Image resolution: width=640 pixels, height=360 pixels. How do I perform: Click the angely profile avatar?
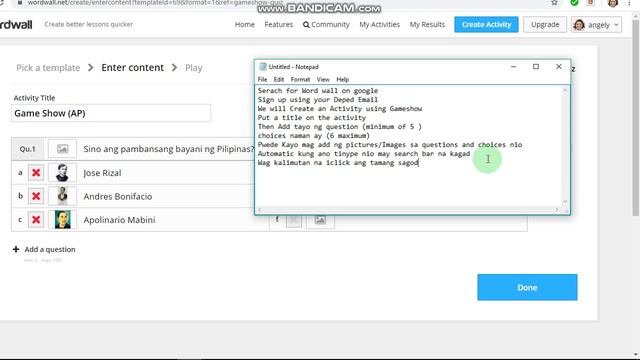[x=579, y=25]
